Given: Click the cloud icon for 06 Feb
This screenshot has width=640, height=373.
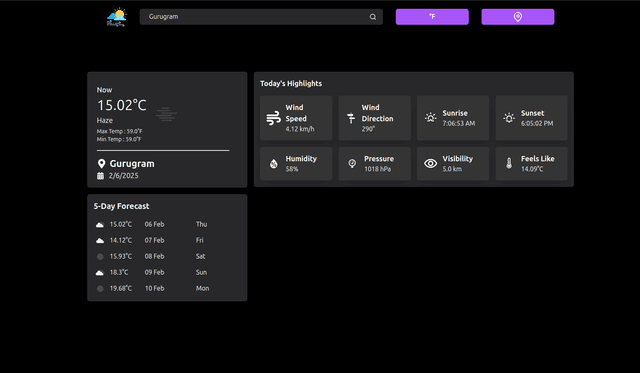Looking at the screenshot, I should [x=100, y=225].
